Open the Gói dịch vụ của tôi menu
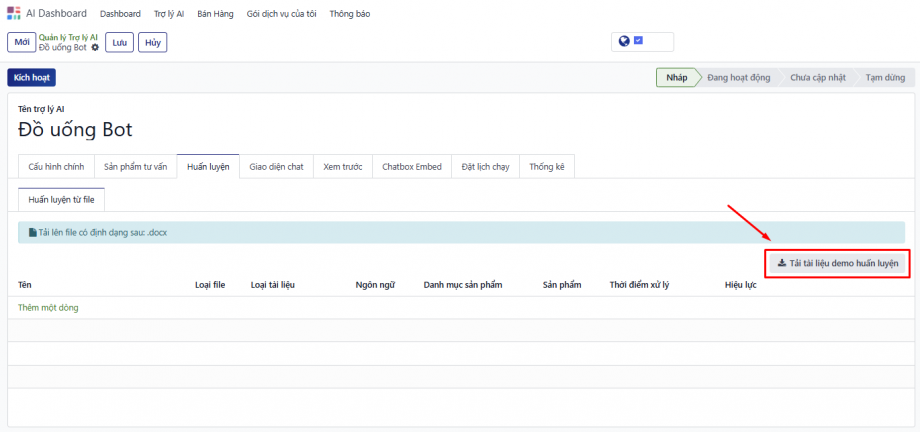Image resolution: width=920 pixels, height=432 pixels. pos(282,14)
